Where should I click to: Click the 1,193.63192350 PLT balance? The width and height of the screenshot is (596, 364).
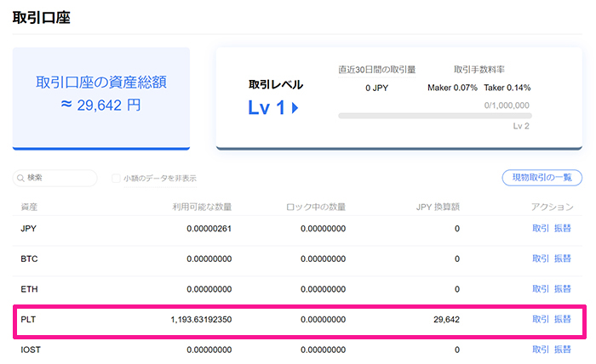(x=201, y=320)
